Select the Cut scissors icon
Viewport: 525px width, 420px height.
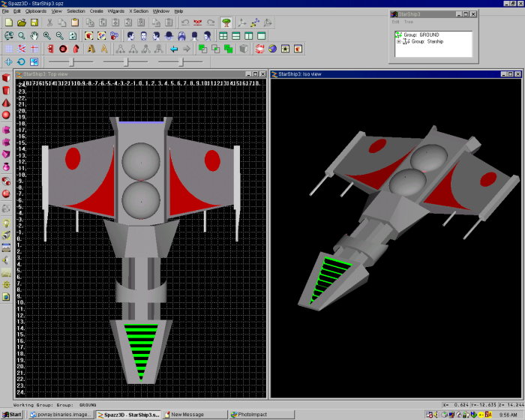click(49, 22)
